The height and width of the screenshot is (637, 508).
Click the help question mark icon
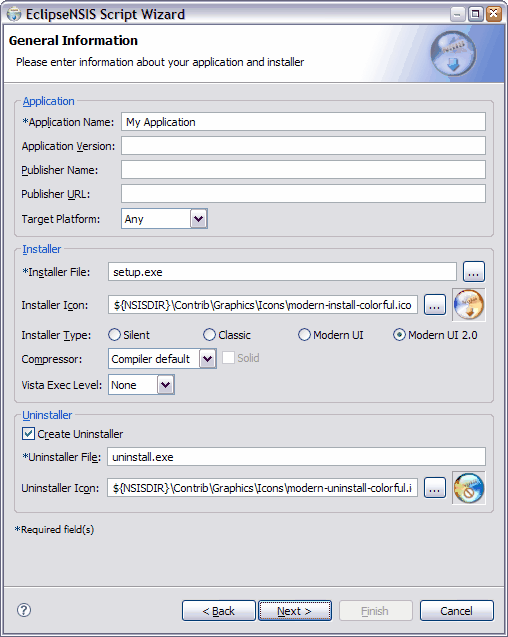24,610
